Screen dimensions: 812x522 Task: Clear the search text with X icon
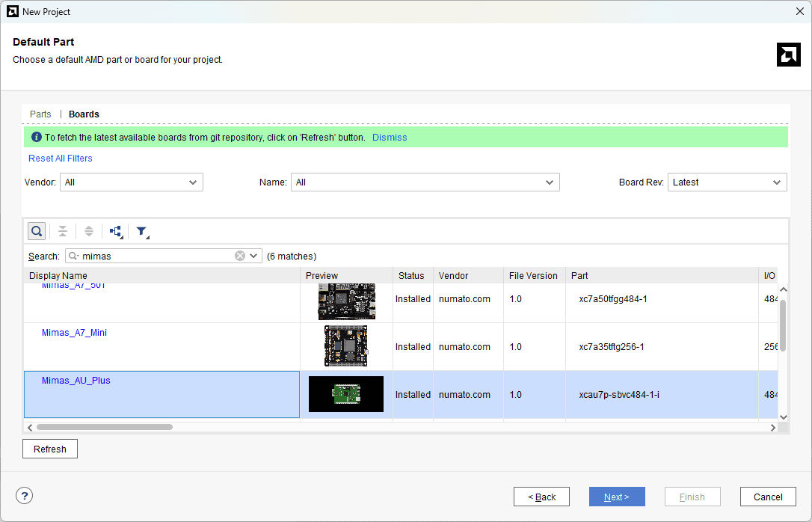(240, 256)
